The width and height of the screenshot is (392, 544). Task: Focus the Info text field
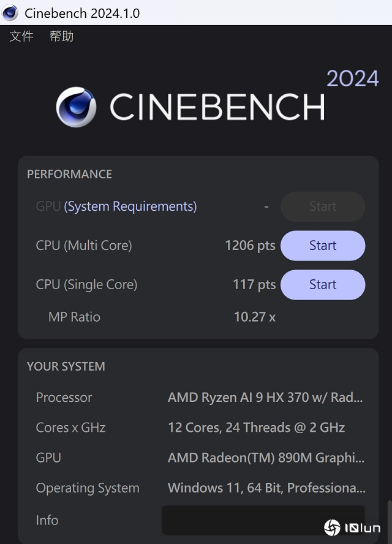263,520
